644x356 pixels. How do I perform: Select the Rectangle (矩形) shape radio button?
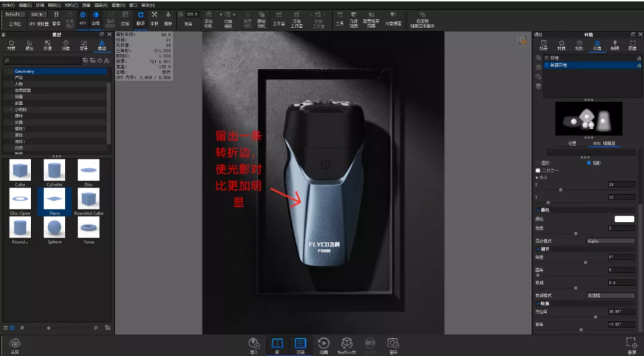pyautogui.click(x=589, y=163)
